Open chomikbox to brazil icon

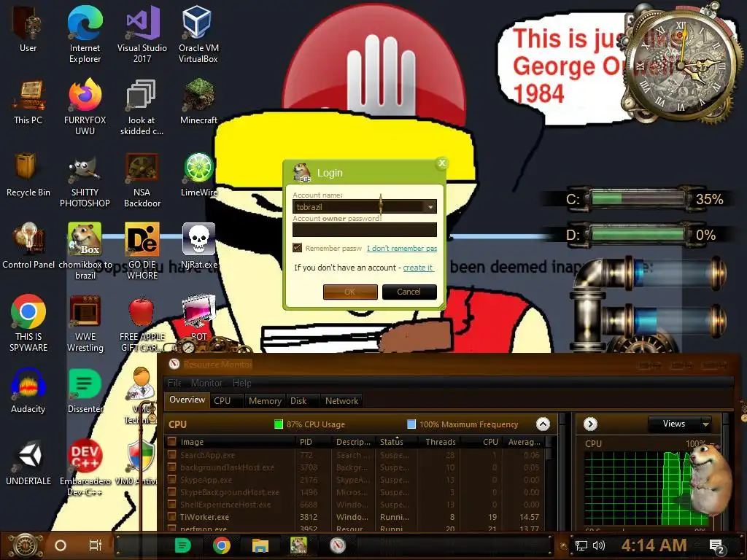[x=85, y=251]
